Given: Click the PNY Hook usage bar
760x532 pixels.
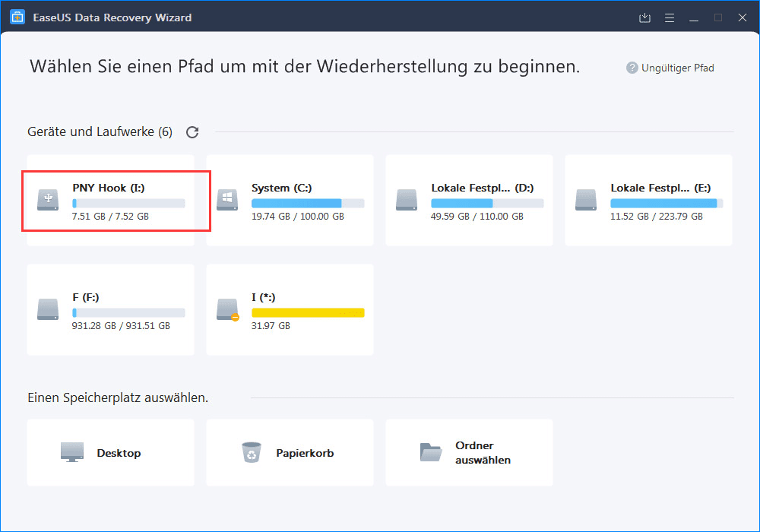Looking at the screenshot, I should [x=128, y=204].
